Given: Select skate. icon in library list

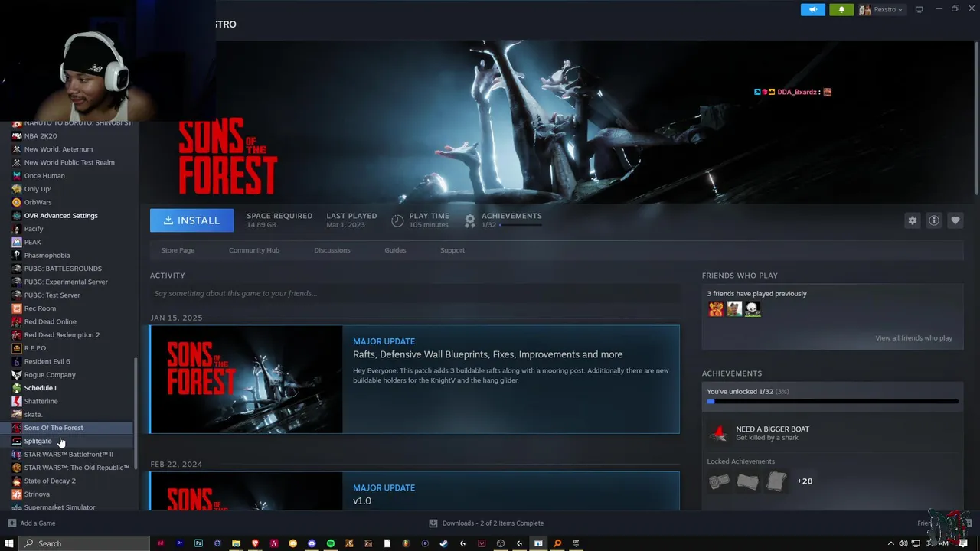Looking at the screenshot, I should coord(17,415).
